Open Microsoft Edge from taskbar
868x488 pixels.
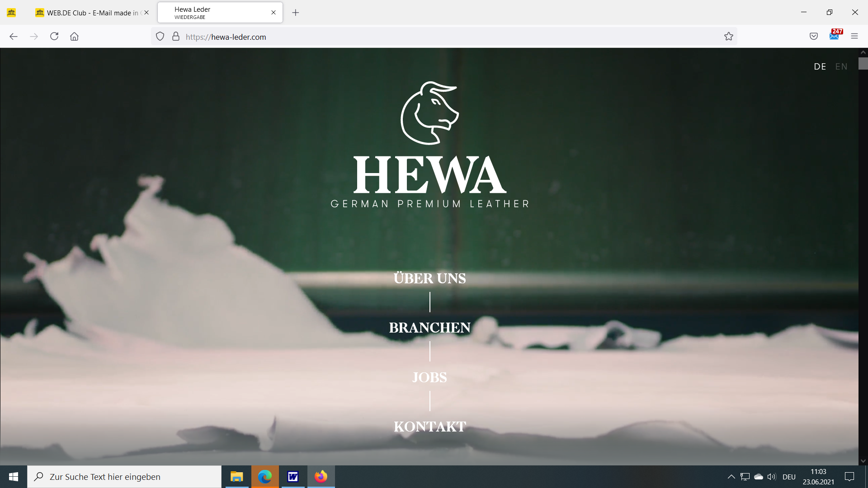coord(265,477)
